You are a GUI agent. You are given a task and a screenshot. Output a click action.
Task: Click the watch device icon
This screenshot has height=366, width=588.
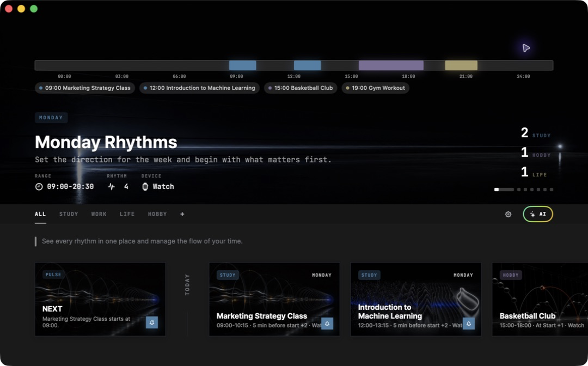145,186
